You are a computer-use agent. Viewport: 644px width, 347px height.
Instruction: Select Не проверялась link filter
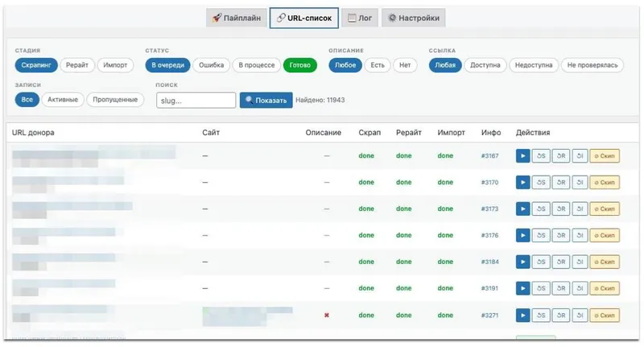point(592,65)
